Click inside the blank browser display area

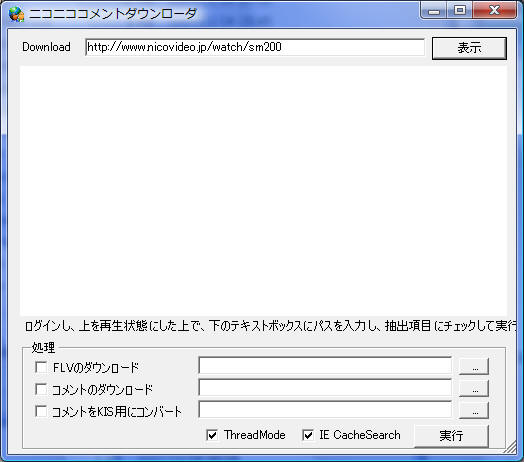(263, 191)
